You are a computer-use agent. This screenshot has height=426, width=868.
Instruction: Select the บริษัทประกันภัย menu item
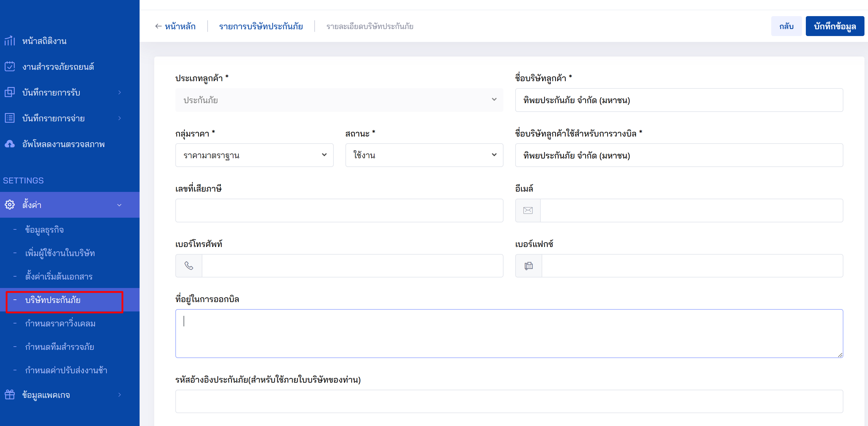tap(52, 300)
